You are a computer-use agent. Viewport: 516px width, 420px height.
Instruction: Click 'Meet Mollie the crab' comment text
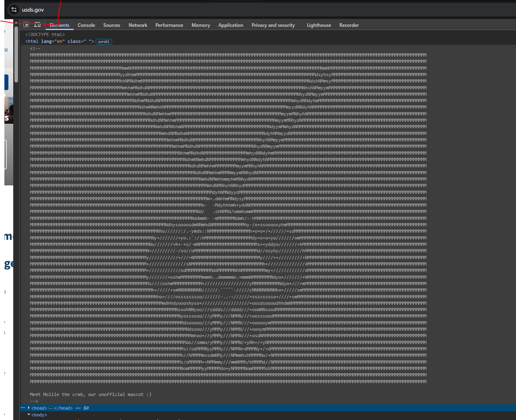coord(91,394)
